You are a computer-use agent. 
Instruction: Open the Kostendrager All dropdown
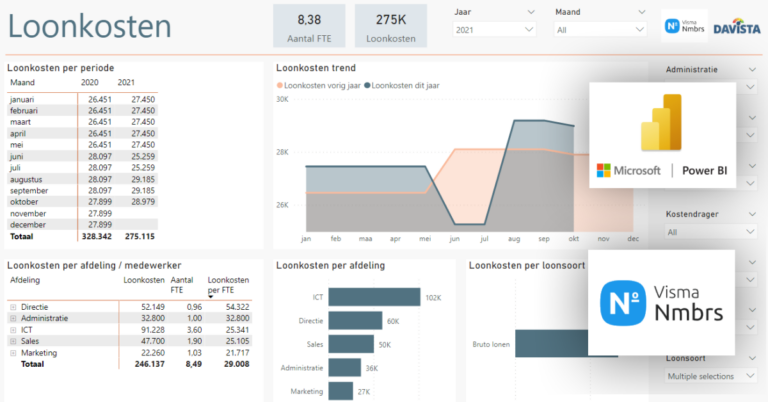(x=711, y=232)
